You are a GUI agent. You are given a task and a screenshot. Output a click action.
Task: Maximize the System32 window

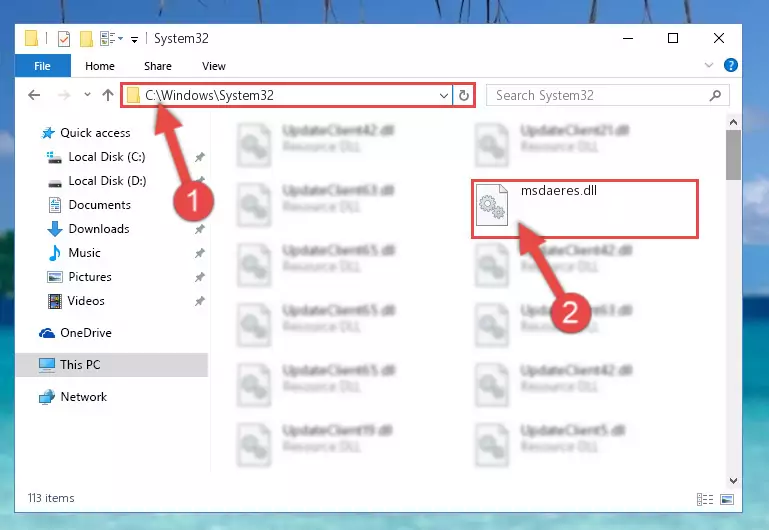click(673, 38)
